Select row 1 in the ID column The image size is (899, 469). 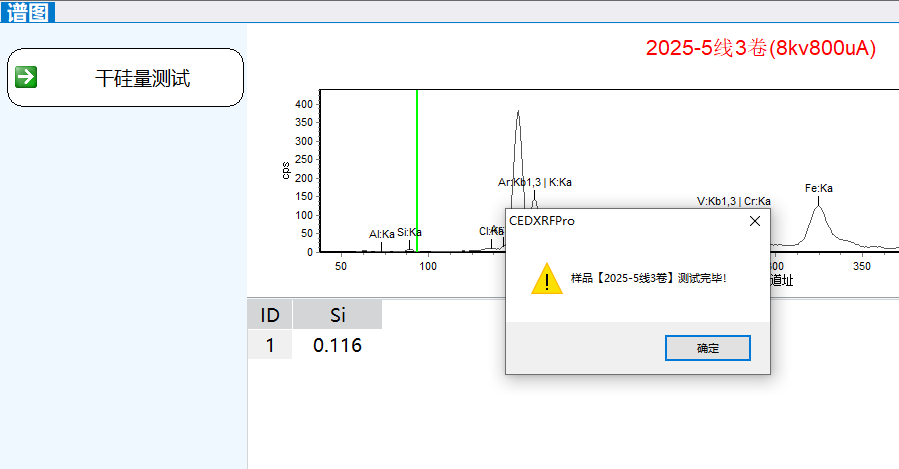click(x=270, y=346)
